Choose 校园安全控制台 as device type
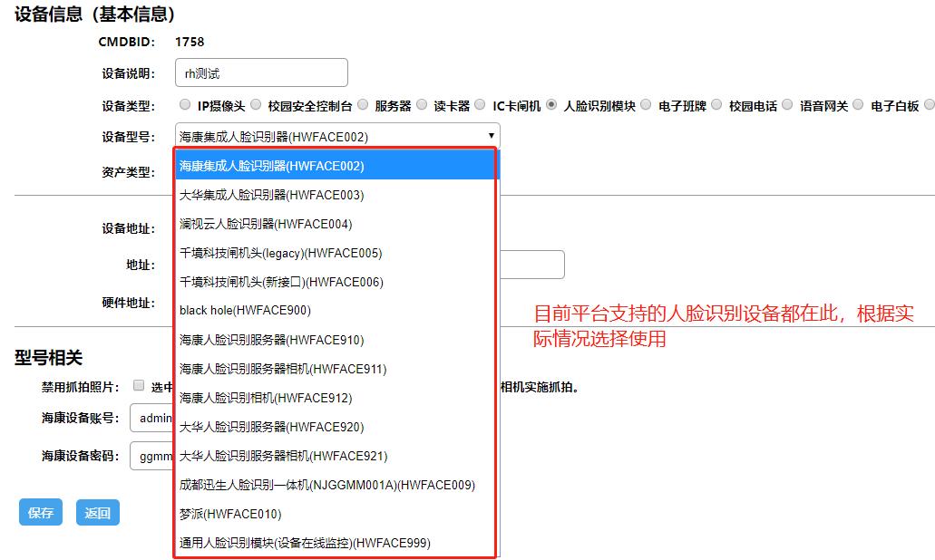 pos(256,105)
